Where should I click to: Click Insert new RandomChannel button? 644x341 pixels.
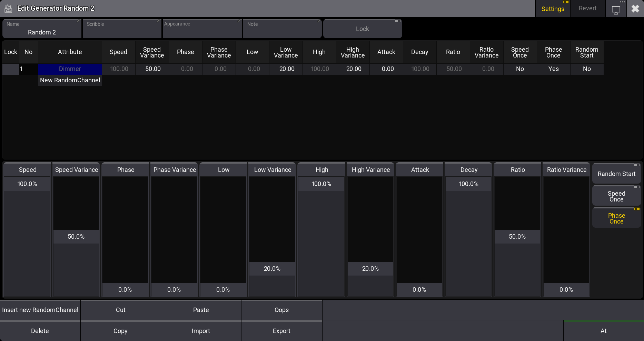[x=40, y=310]
